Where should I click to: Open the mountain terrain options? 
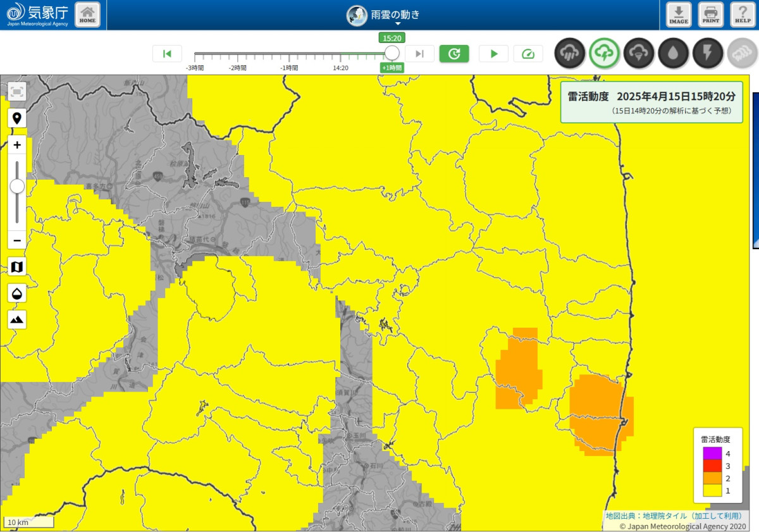(x=17, y=319)
